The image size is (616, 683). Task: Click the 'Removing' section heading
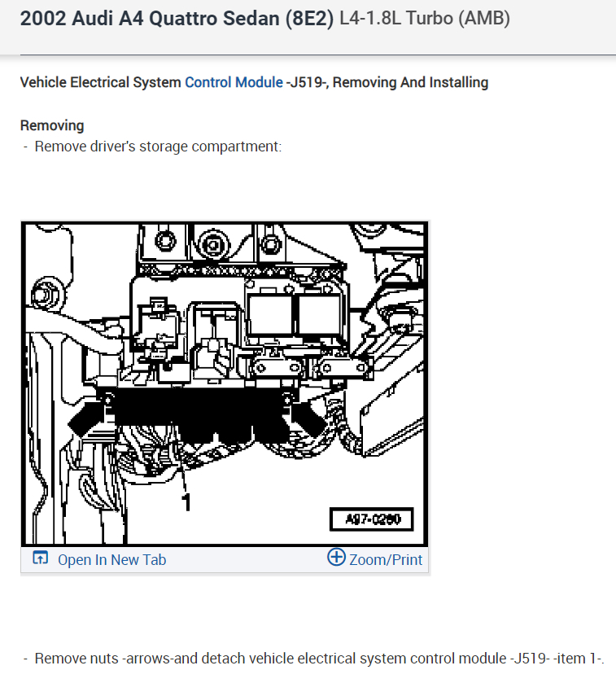pyautogui.click(x=52, y=125)
